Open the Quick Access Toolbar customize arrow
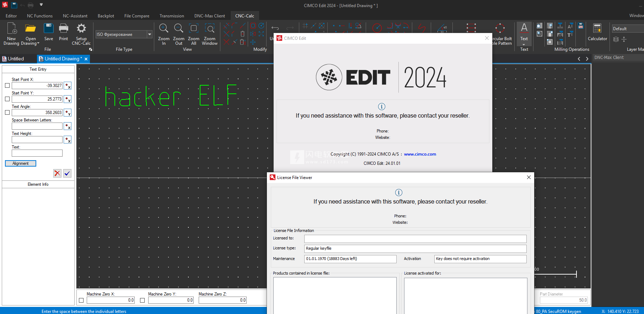 point(41,5)
